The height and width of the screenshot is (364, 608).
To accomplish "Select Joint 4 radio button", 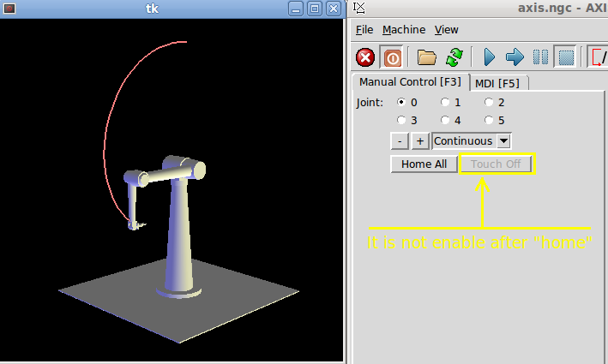I will pos(445,120).
